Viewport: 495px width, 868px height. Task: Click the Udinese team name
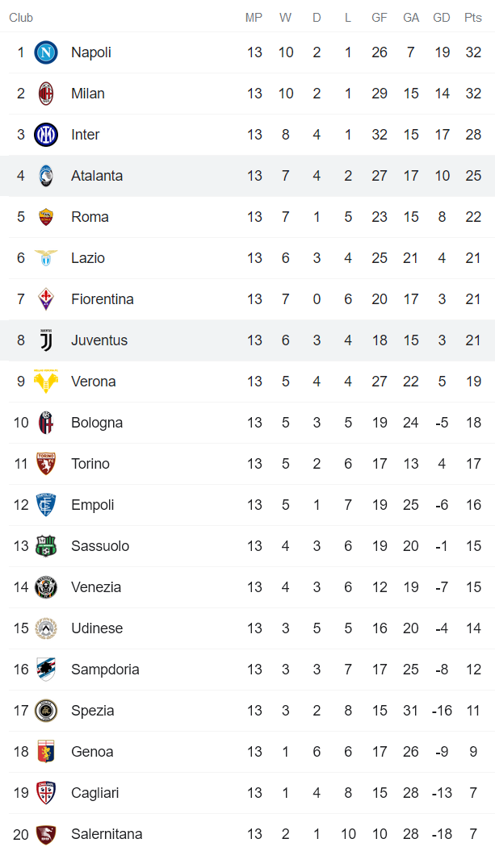pos(97,628)
